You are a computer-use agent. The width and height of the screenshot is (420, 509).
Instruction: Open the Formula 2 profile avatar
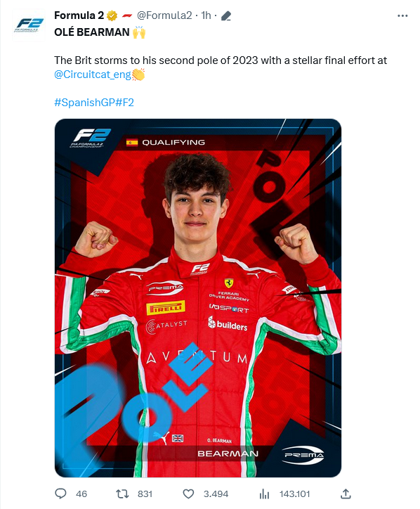pyautogui.click(x=29, y=25)
